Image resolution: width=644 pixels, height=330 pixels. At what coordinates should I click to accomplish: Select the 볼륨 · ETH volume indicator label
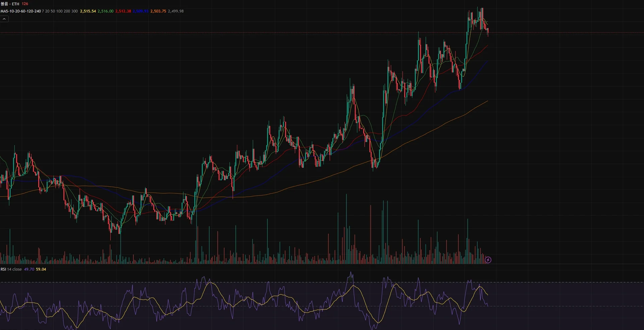point(10,4)
